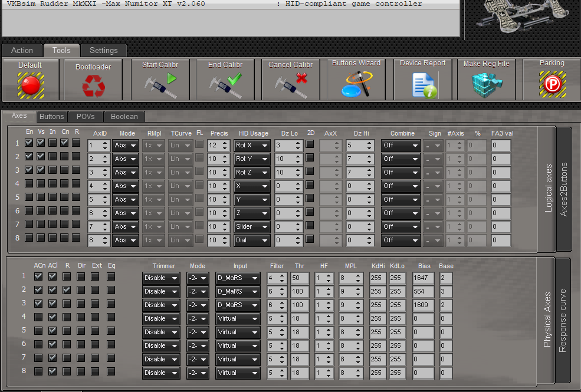581x392 pixels.
Task: Toggle the ACn checkbox for physical axis 3
Action: coord(38,304)
